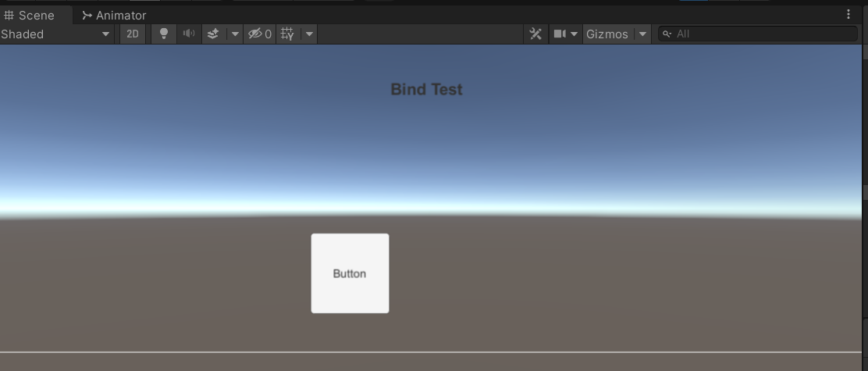Viewport: 868px width, 371px height.
Task: Open the scene view three-dot menu
Action: 848,14
